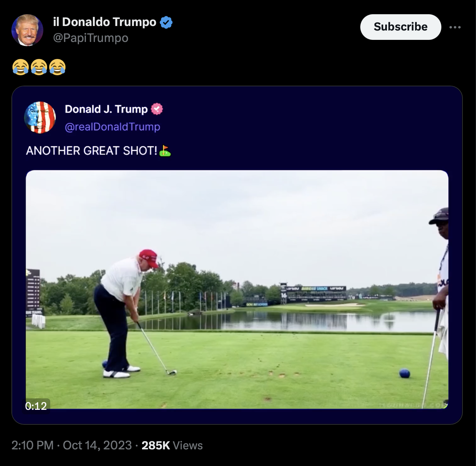Open the ANOTHER GREAT SHOT! quoted text

click(x=92, y=151)
